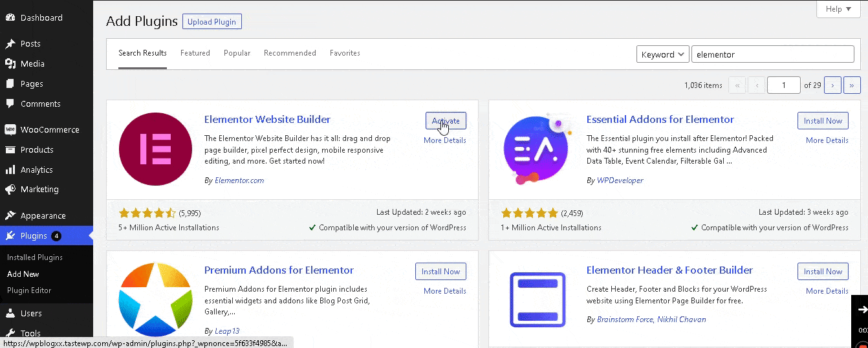Click the Posts pin icon
This screenshot has width=868, height=348.
[x=10, y=44]
